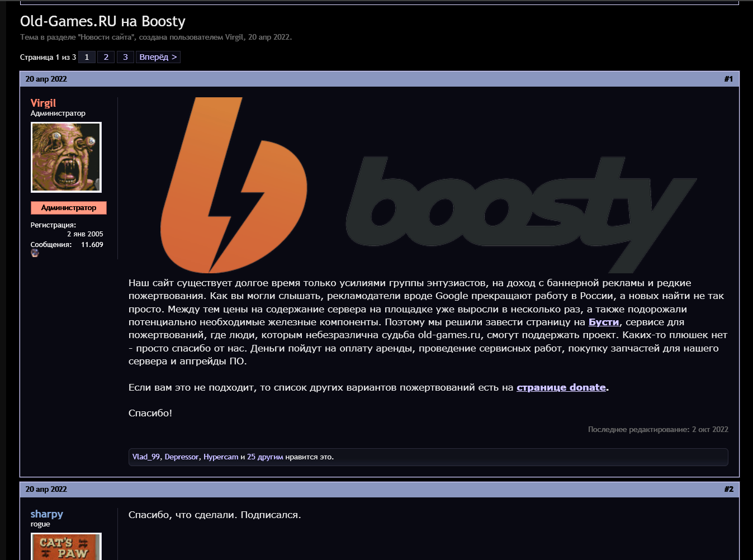
Task: Click the Вперёд > next page button
Action: click(x=158, y=57)
